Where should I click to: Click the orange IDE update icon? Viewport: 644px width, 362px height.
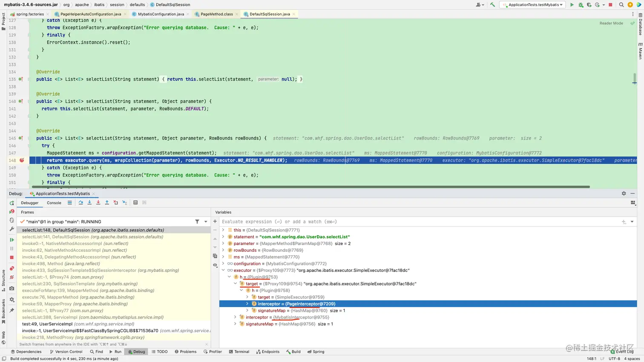click(630, 5)
